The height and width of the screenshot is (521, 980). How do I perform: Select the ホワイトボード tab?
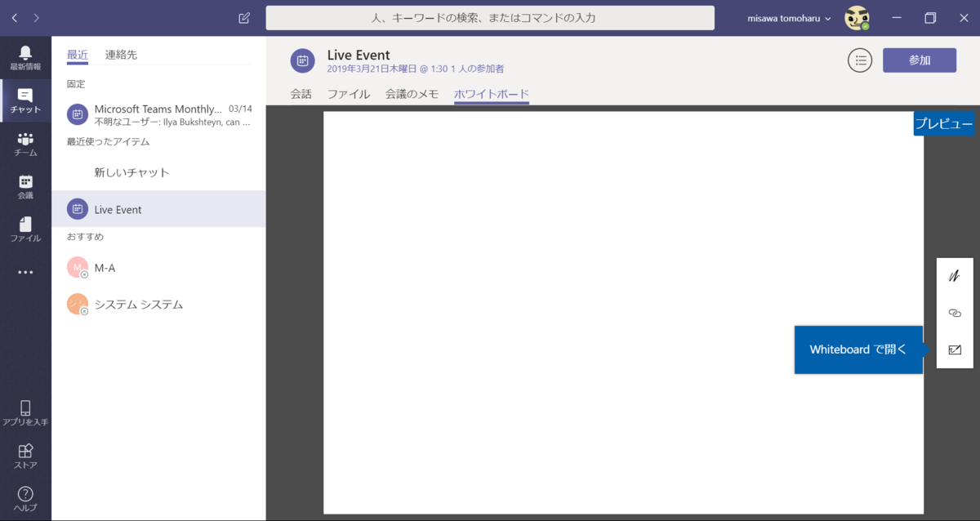point(492,94)
